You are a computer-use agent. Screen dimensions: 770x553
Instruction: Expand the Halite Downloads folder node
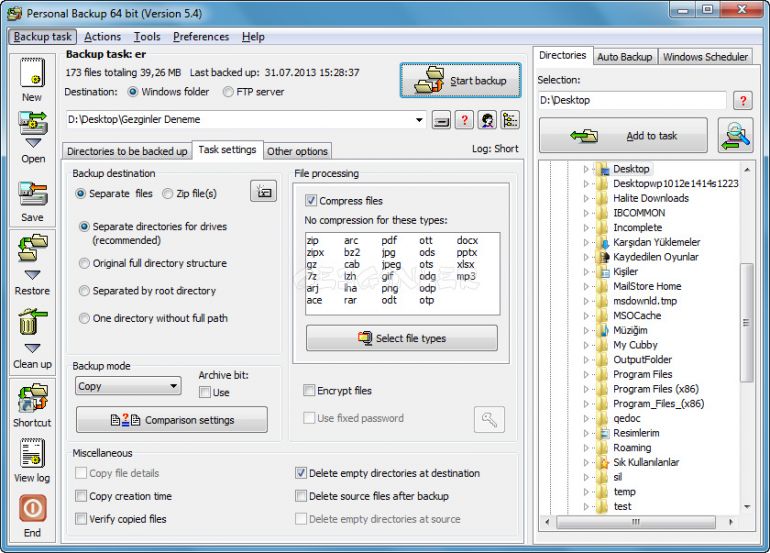click(x=586, y=198)
